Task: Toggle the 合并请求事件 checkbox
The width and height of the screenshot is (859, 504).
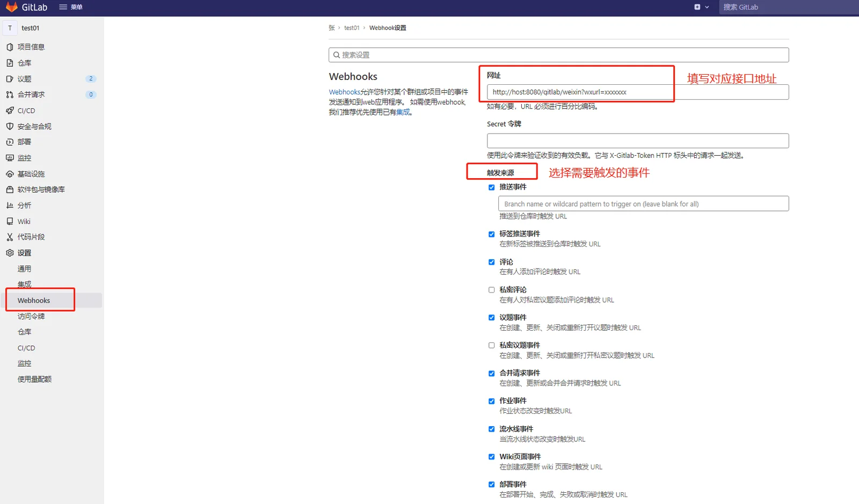Action: click(x=491, y=374)
